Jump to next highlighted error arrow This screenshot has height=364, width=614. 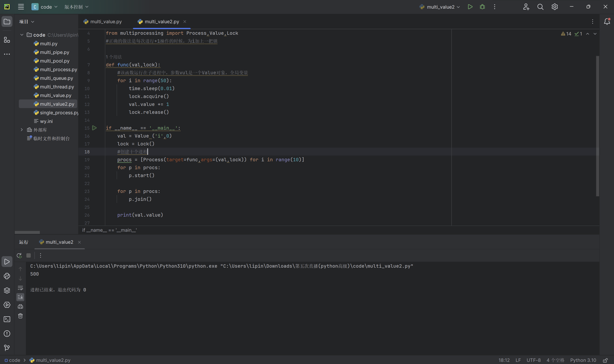tap(595, 34)
